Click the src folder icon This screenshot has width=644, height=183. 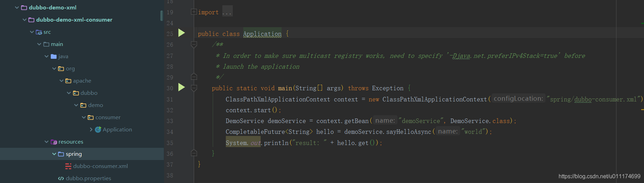39,32
